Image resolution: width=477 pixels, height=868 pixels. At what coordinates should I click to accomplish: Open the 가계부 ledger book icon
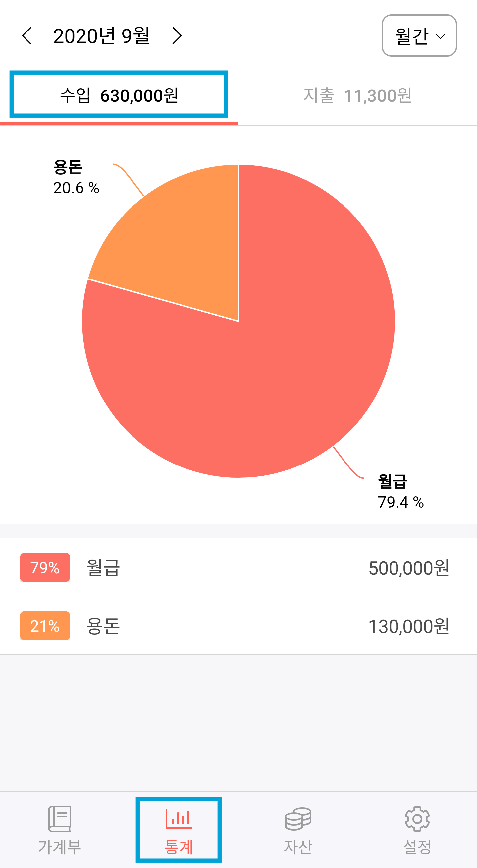pyautogui.click(x=60, y=819)
